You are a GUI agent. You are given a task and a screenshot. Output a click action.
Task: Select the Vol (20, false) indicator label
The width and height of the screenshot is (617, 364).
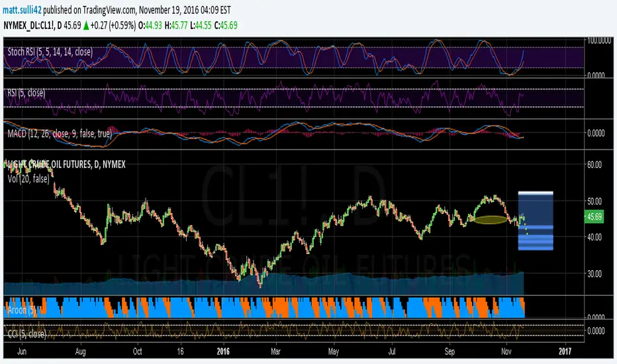coord(28,179)
